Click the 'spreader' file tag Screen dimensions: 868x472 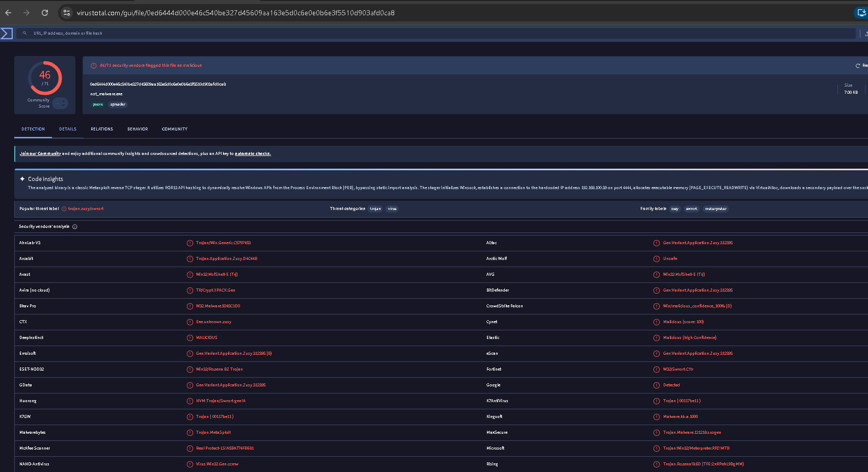118,104
